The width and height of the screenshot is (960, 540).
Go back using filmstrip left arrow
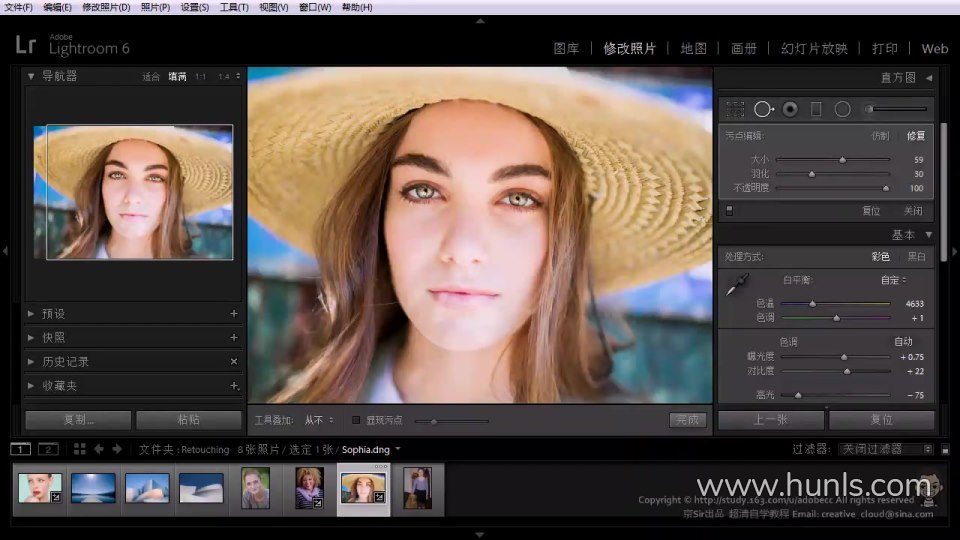pyautogui.click(x=100, y=449)
